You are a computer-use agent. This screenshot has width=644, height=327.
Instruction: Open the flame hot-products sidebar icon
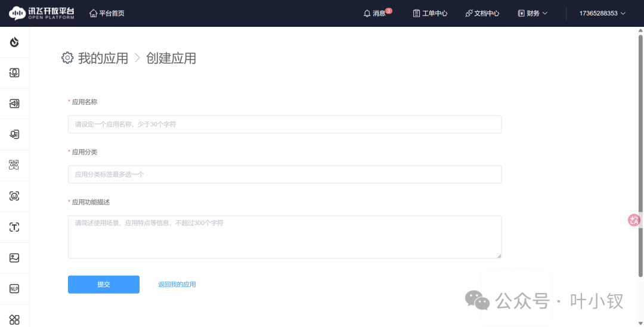[x=14, y=42]
